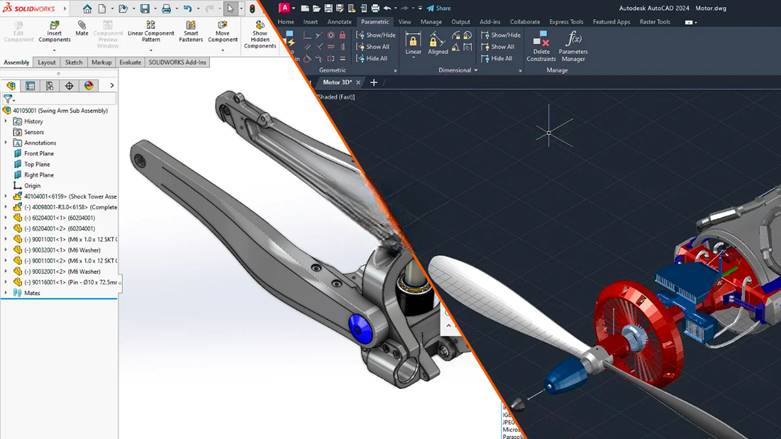Open dropdown arrow under Linear Component Pattern
The width and height of the screenshot is (781, 439).
150,50
